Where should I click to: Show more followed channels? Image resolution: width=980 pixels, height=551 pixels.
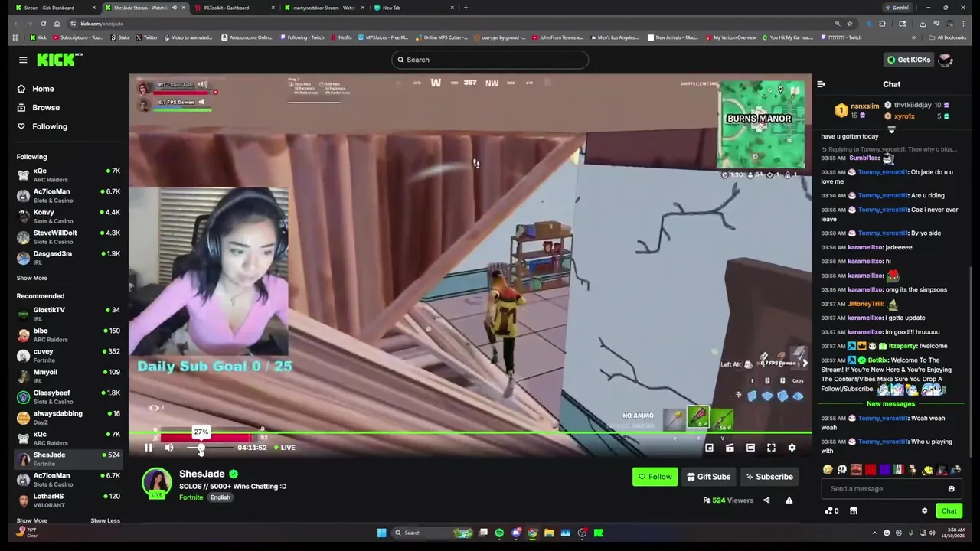(32, 278)
